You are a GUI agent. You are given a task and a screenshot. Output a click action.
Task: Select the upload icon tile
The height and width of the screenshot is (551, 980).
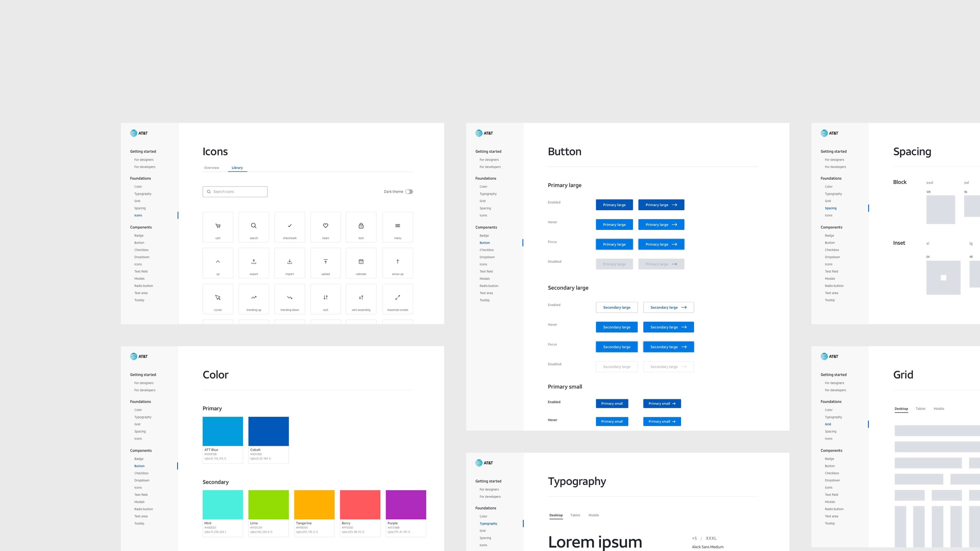(326, 263)
